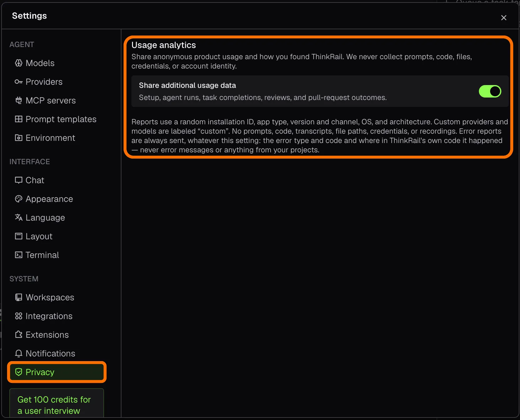This screenshot has height=420, width=520.
Task: Click the INTERFACE section header
Action: [30, 162]
